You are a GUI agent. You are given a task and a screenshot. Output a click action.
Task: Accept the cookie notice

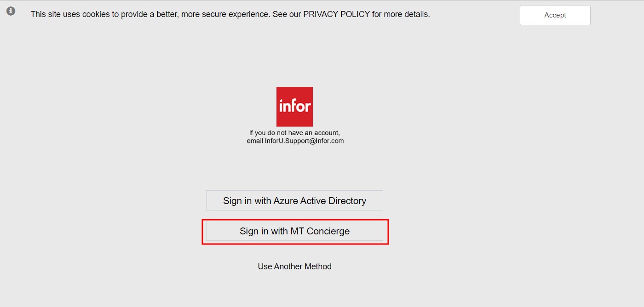(x=555, y=15)
